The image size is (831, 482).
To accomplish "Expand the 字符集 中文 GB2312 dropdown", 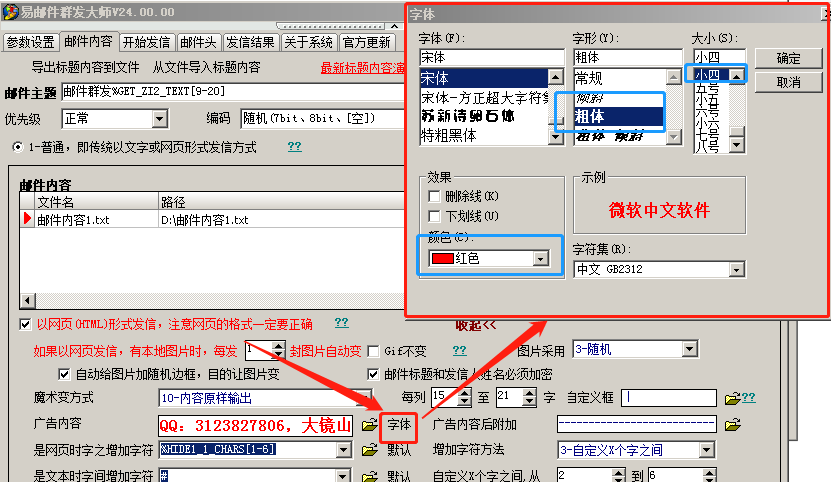I will [x=737, y=269].
